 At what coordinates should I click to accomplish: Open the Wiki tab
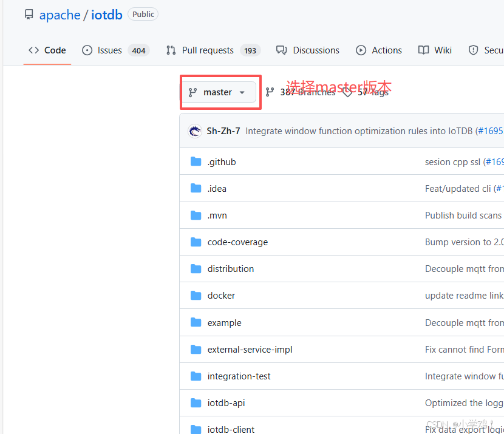[x=435, y=50]
